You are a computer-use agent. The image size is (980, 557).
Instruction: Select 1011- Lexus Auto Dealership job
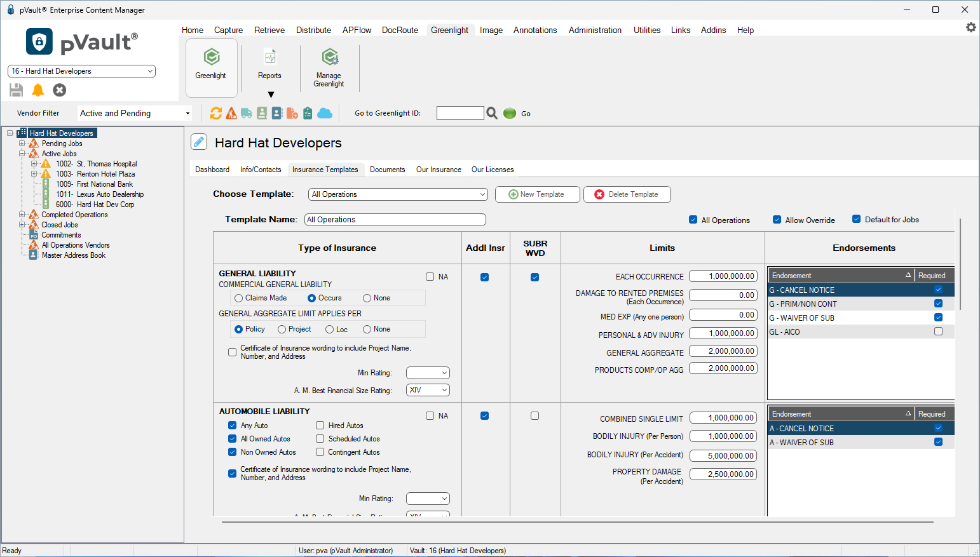[100, 194]
